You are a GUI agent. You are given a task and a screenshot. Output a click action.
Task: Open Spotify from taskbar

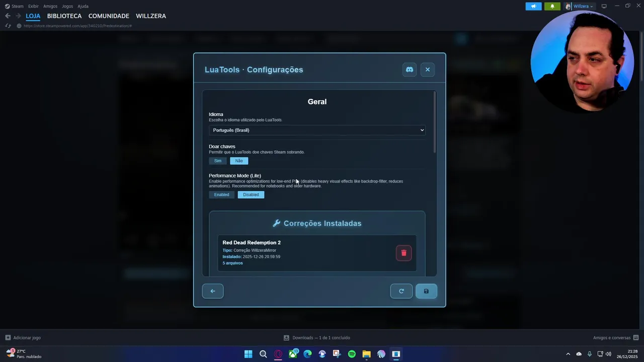(x=352, y=354)
